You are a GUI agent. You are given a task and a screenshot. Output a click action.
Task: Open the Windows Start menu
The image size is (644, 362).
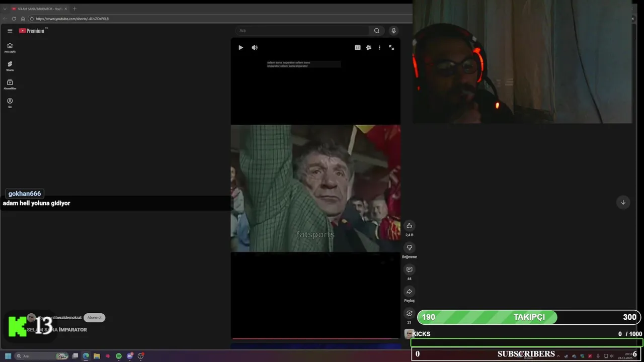coord(8,356)
